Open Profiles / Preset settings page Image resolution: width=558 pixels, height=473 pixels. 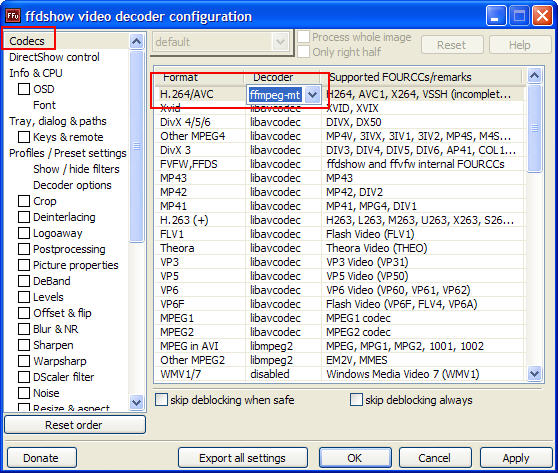tap(68, 153)
